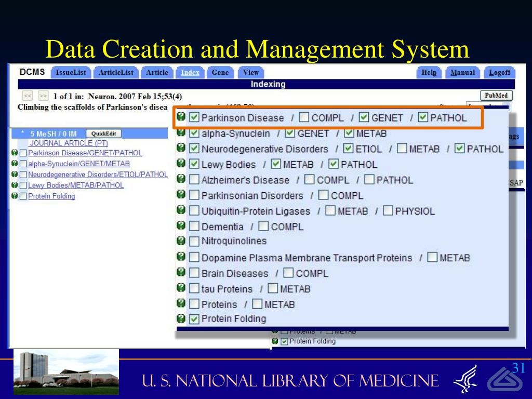Click help icon beside Parkinsonian Disorders row
The height and width of the screenshot is (399, 532).
pos(181,194)
